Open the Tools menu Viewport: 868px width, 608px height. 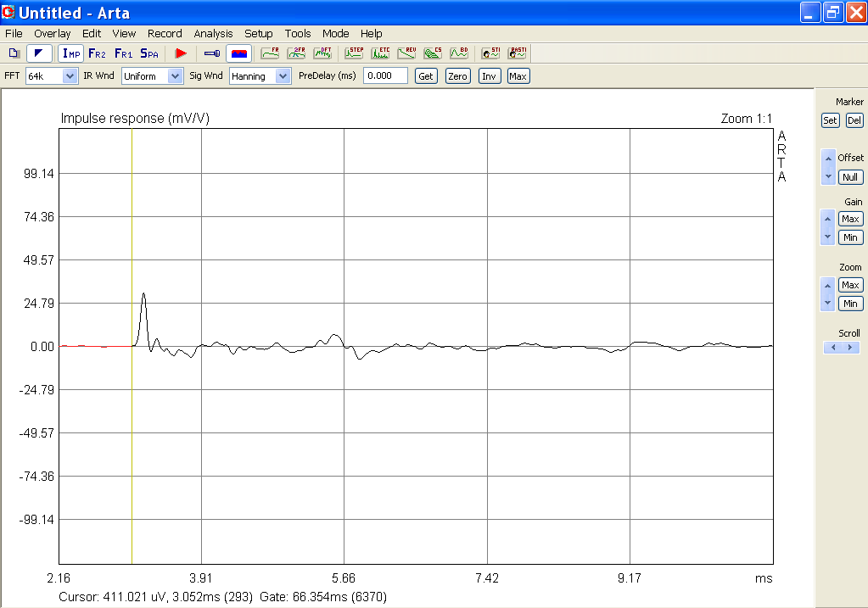298,34
